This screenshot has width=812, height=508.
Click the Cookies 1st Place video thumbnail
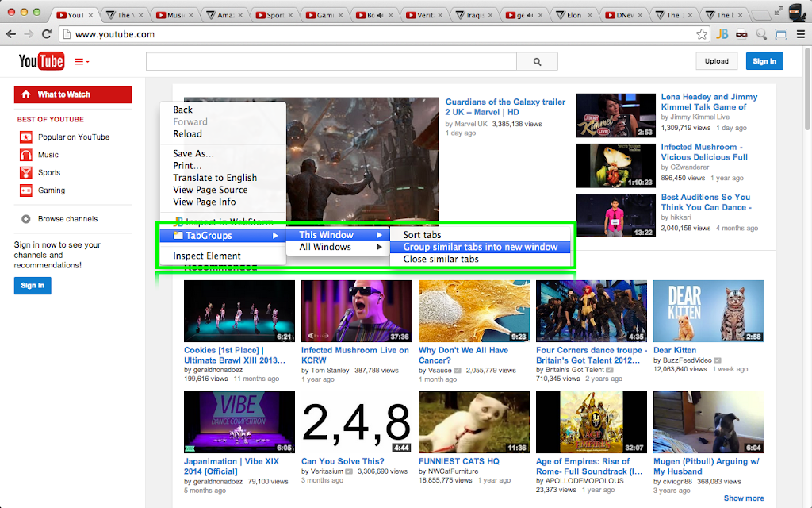pyautogui.click(x=239, y=311)
